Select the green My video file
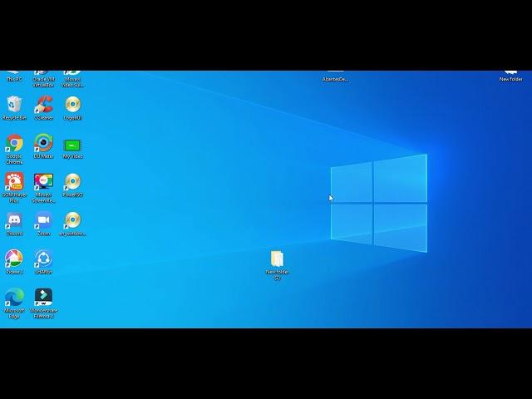532x399 pixels. [x=72, y=149]
